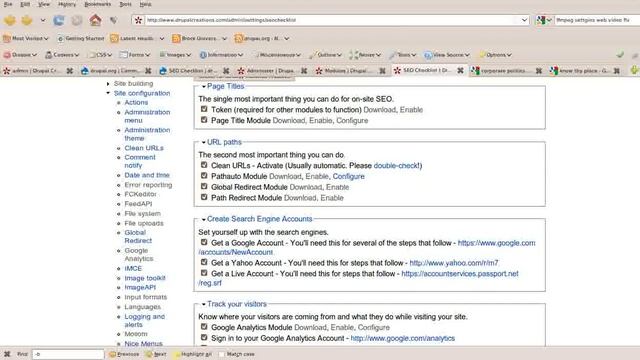The height and width of the screenshot is (360, 640).
Task: Toggle the Global Redirect Module checkbox
Action: coord(204,186)
